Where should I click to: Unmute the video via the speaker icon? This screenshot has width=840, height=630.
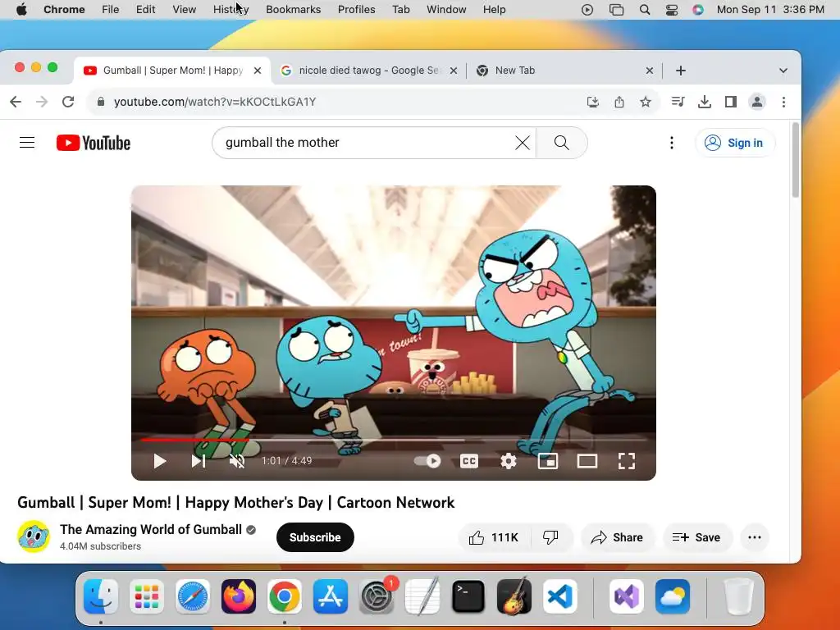pos(237,461)
